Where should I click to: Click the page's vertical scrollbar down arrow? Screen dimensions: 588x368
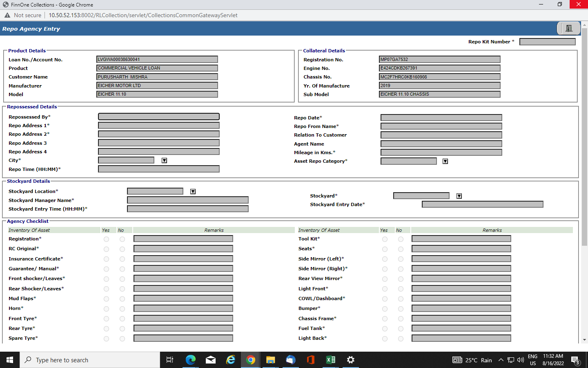[584, 339]
